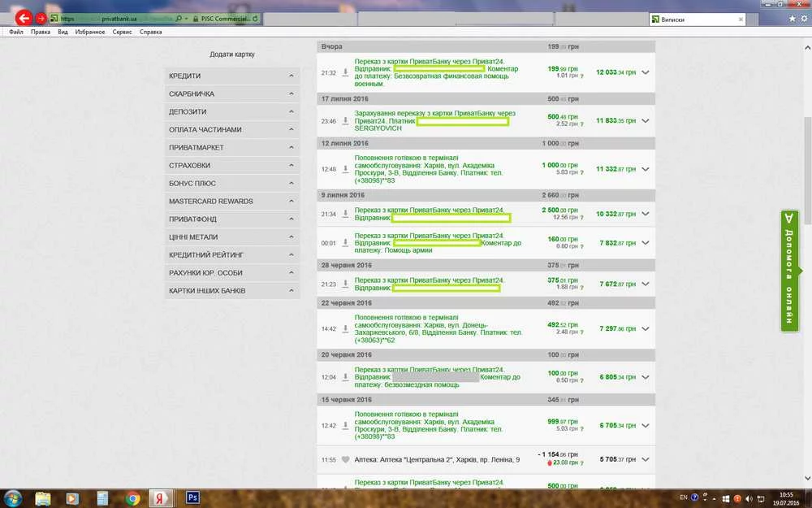Download receipt for the 12:48 terminal deposit
This screenshot has width=812, height=508.
(345, 169)
